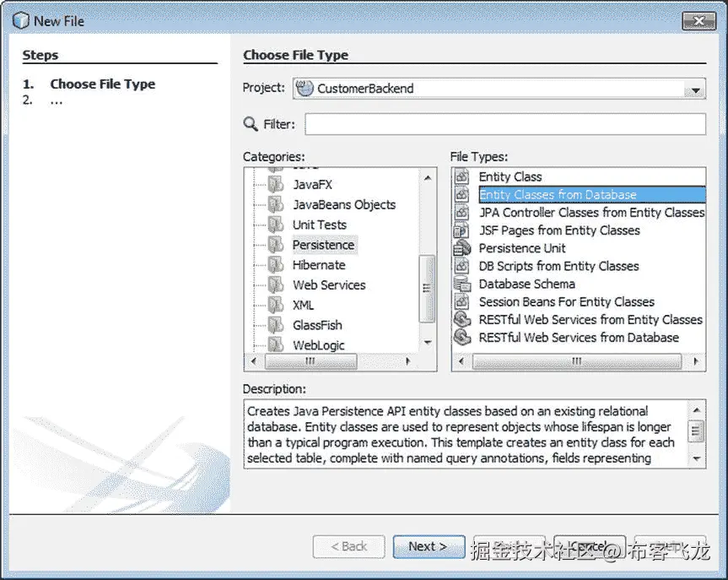Select the GlassFish category
The width and height of the screenshot is (728, 580).
[x=317, y=325]
